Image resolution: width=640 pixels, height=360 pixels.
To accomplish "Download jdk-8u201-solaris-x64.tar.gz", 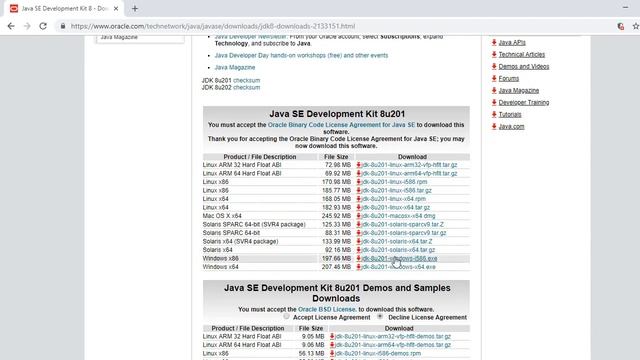I will [398, 250].
